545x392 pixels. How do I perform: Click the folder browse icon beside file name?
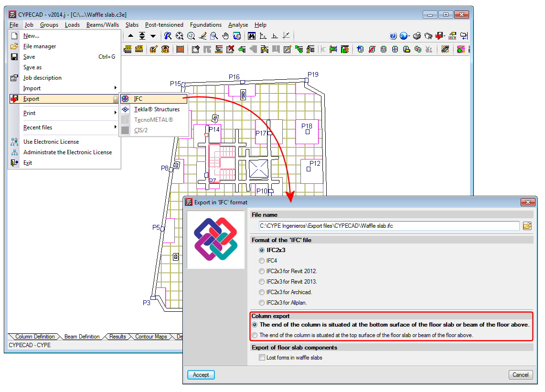click(x=527, y=226)
